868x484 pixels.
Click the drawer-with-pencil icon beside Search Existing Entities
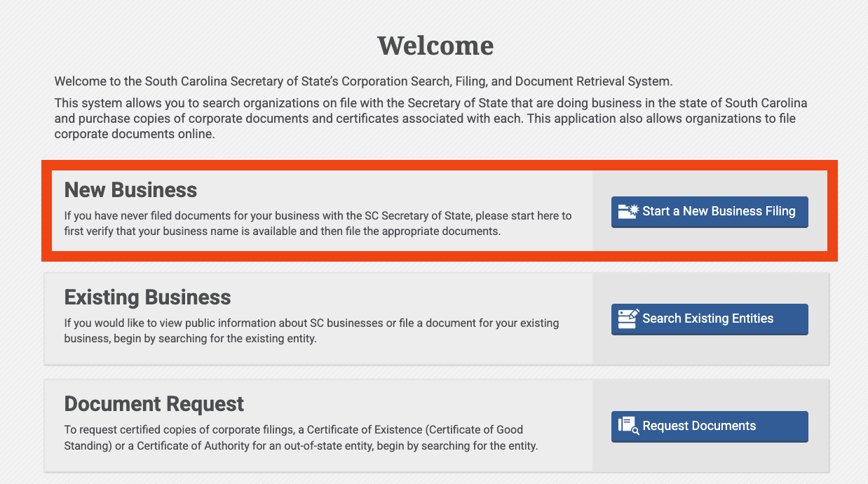pyautogui.click(x=628, y=318)
